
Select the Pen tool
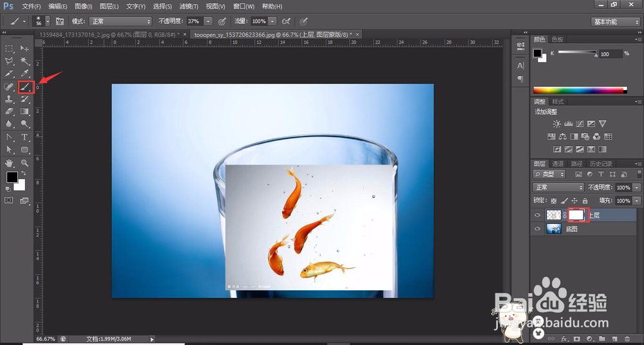9,137
